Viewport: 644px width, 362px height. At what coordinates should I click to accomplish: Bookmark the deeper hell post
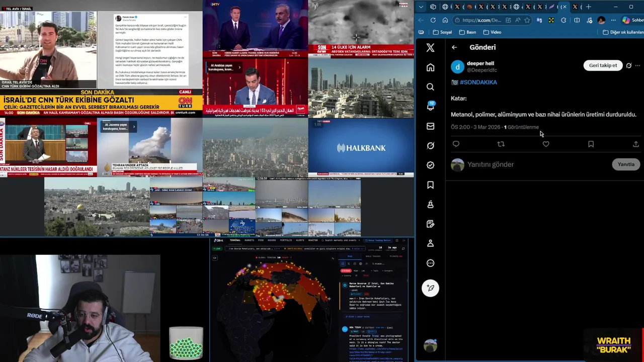(x=591, y=144)
